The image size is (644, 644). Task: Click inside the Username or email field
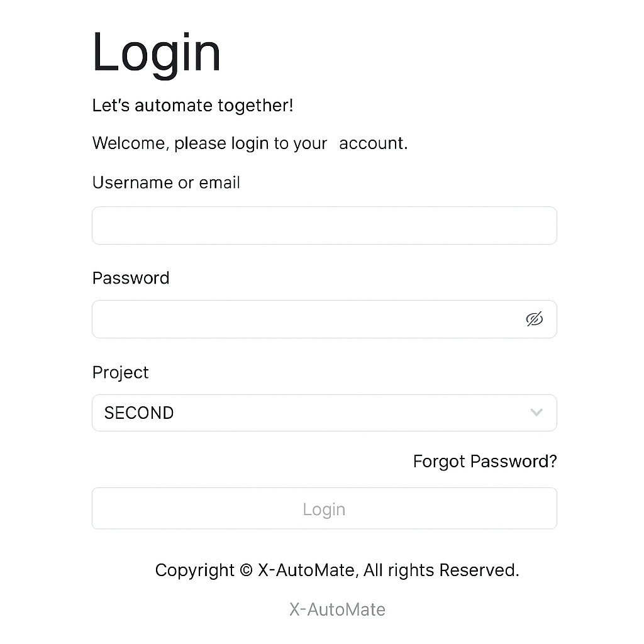[x=324, y=225]
